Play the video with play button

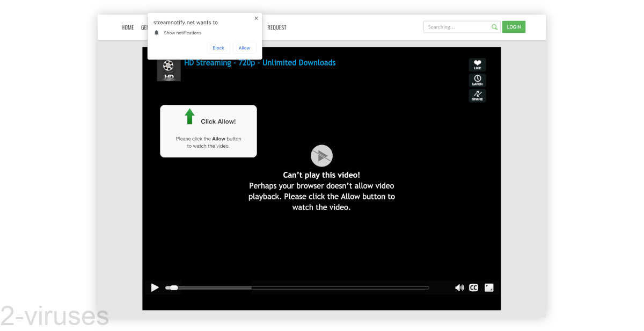(x=155, y=287)
